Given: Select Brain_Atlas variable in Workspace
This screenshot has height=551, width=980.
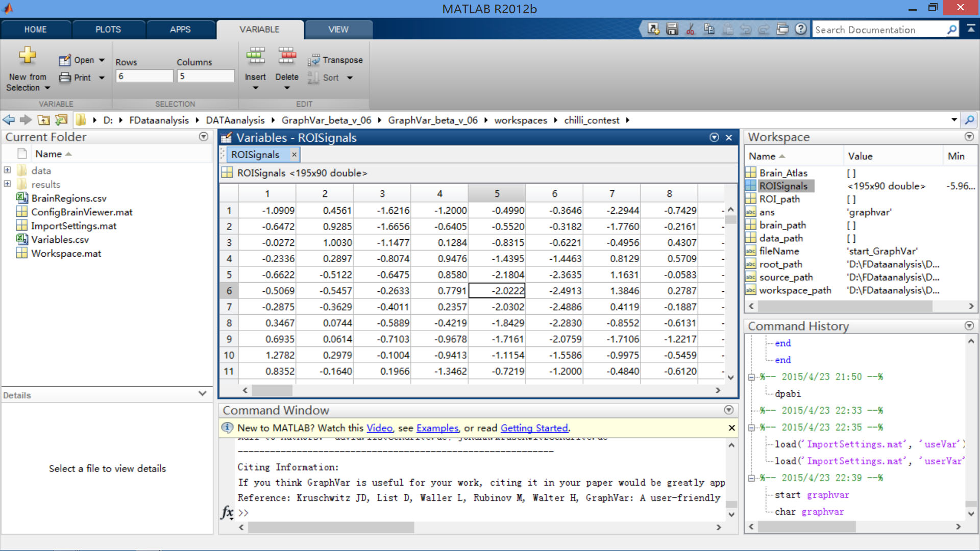Looking at the screenshot, I should (x=783, y=173).
